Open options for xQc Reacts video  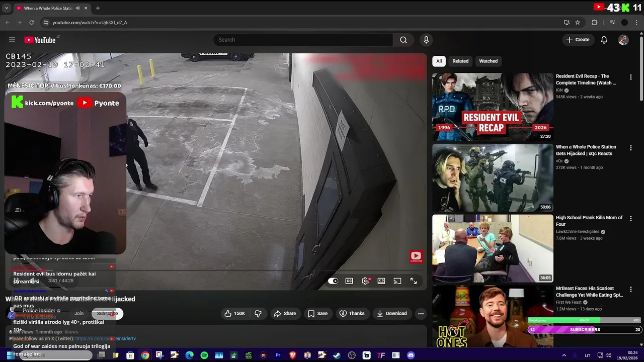[631, 148]
